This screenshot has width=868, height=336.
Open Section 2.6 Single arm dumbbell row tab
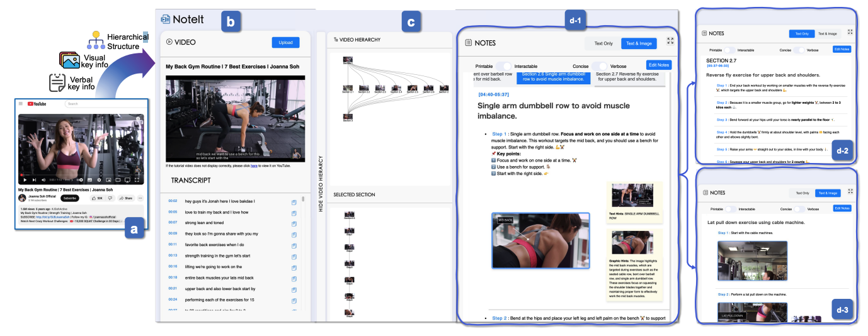(x=552, y=77)
